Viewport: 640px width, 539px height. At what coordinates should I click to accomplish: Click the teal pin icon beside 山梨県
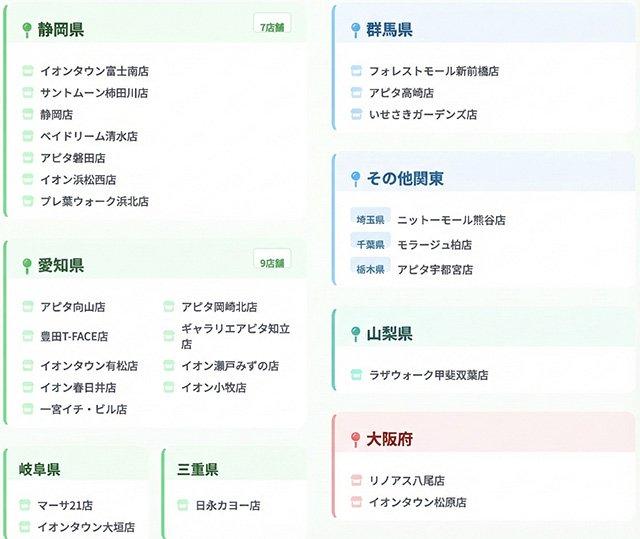(355, 334)
